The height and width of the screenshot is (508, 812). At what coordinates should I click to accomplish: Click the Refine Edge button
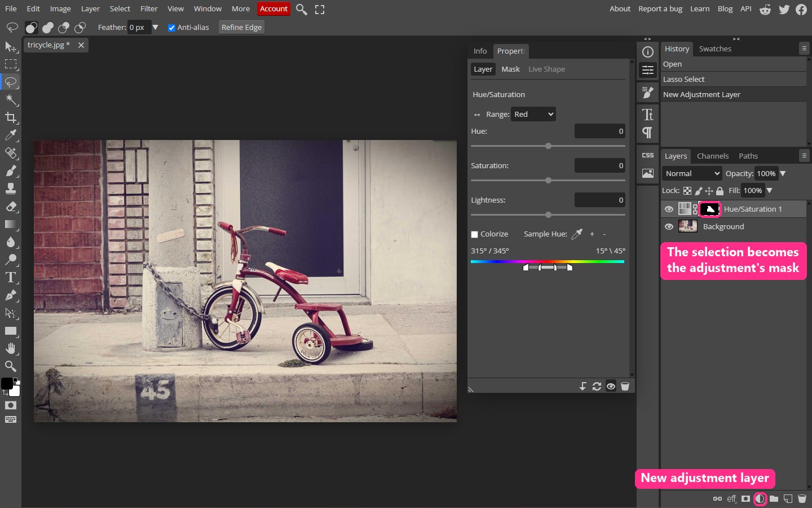(241, 27)
